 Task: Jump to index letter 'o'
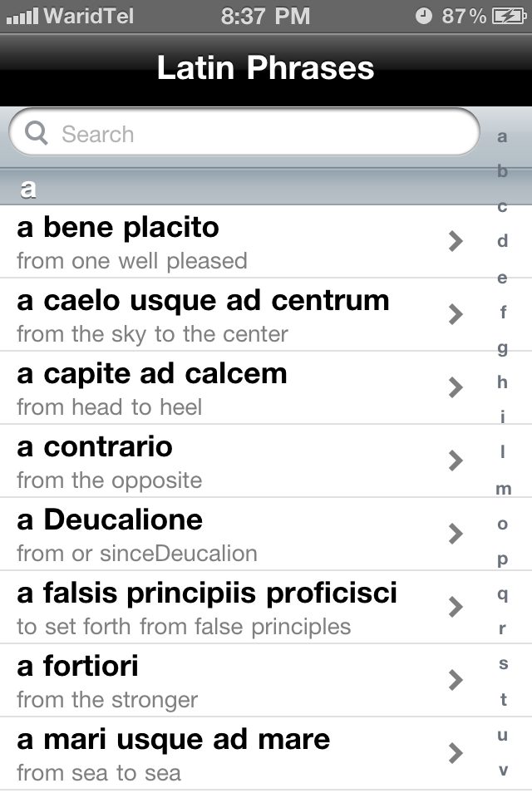pos(502,525)
